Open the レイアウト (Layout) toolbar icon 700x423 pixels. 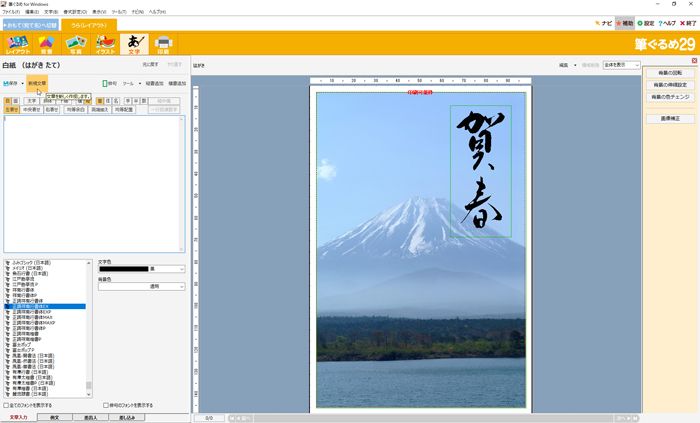(x=18, y=43)
